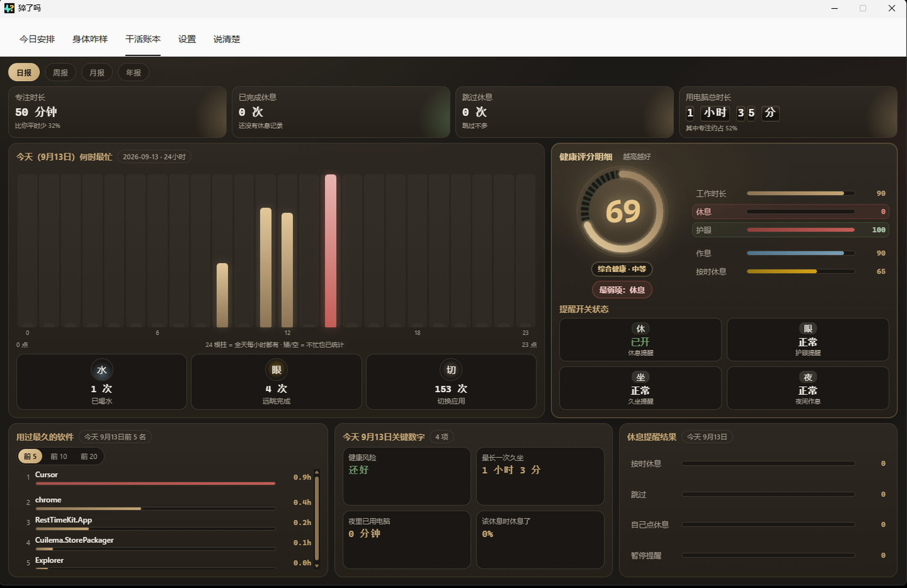
Task: Open the 专注时长 50 分钟 card
Action: 117,112
